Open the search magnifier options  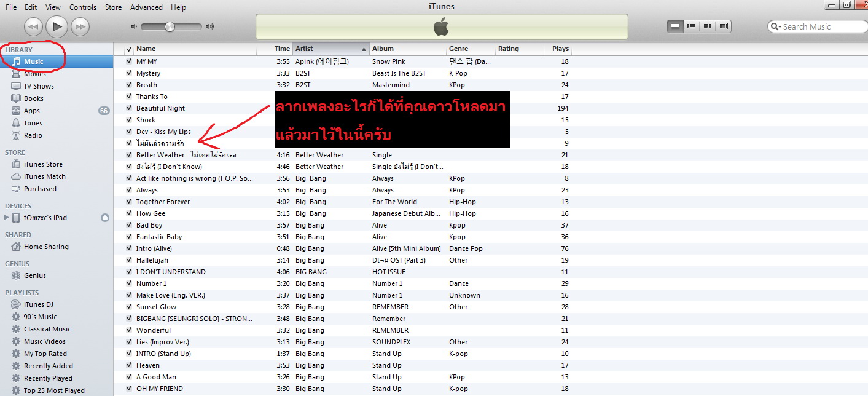point(776,26)
